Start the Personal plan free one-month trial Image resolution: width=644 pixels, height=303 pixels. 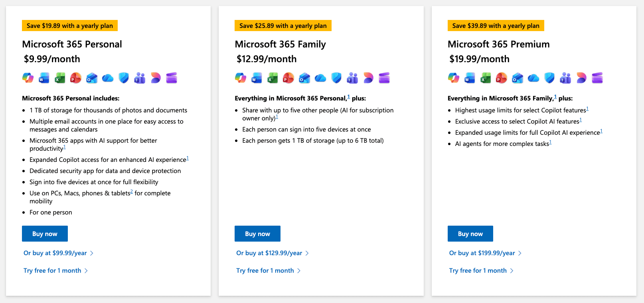(52, 271)
